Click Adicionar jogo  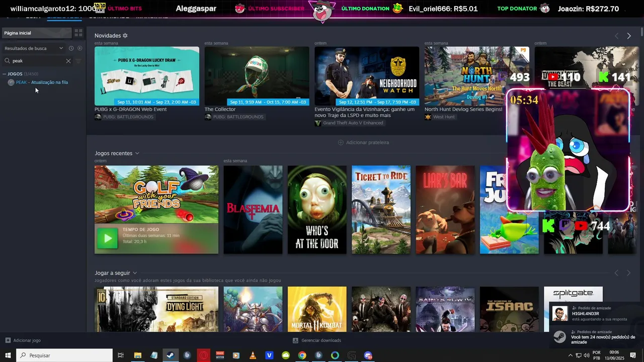23,340
